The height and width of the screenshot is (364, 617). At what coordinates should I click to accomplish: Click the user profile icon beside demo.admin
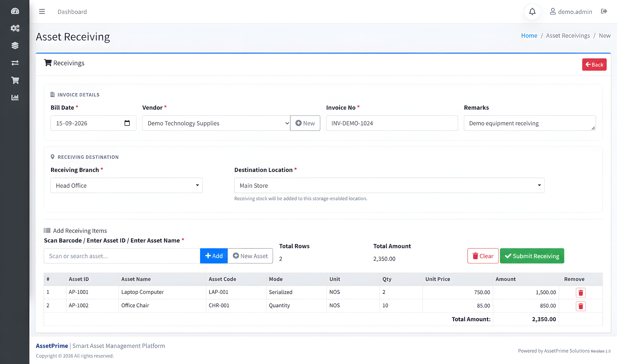[553, 12]
